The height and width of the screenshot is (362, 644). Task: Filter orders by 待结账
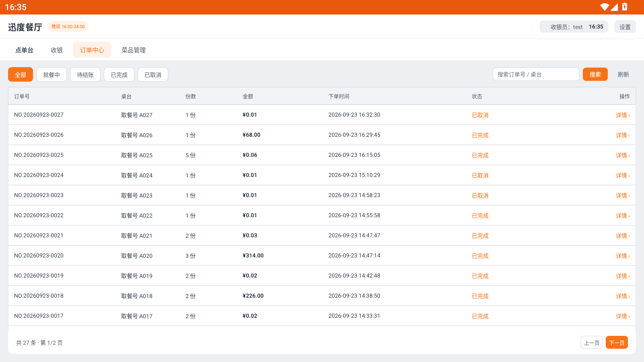click(85, 75)
